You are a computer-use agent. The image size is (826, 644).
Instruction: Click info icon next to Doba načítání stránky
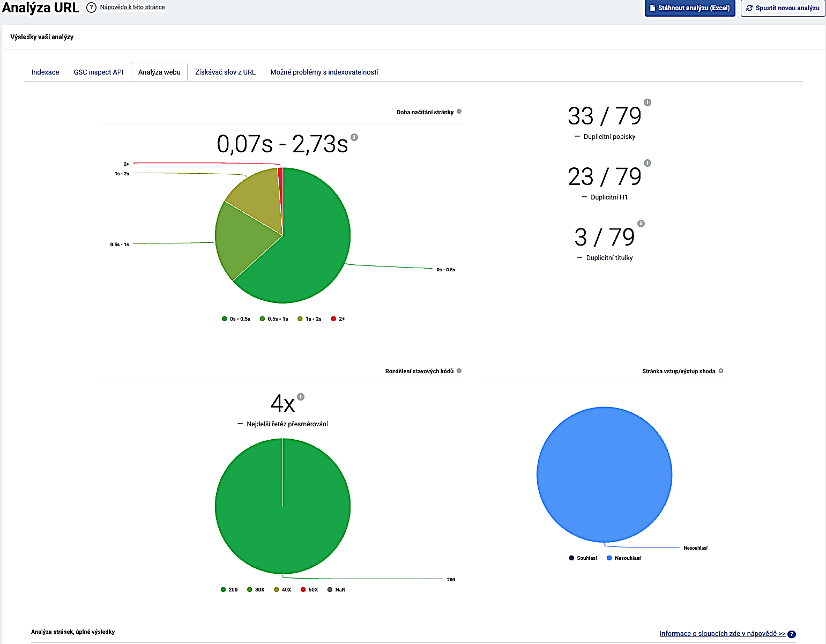pyautogui.click(x=459, y=112)
